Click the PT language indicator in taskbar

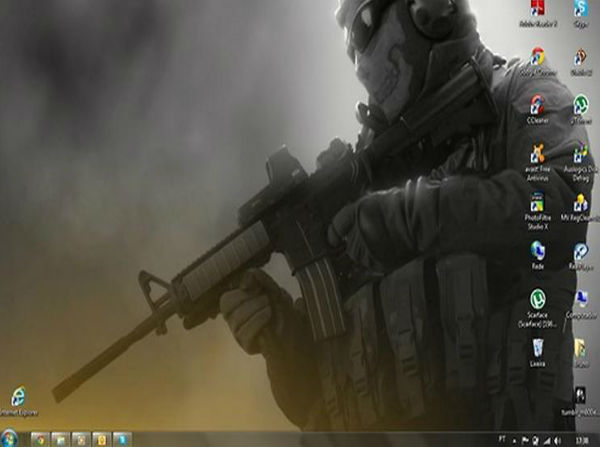[501, 439]
